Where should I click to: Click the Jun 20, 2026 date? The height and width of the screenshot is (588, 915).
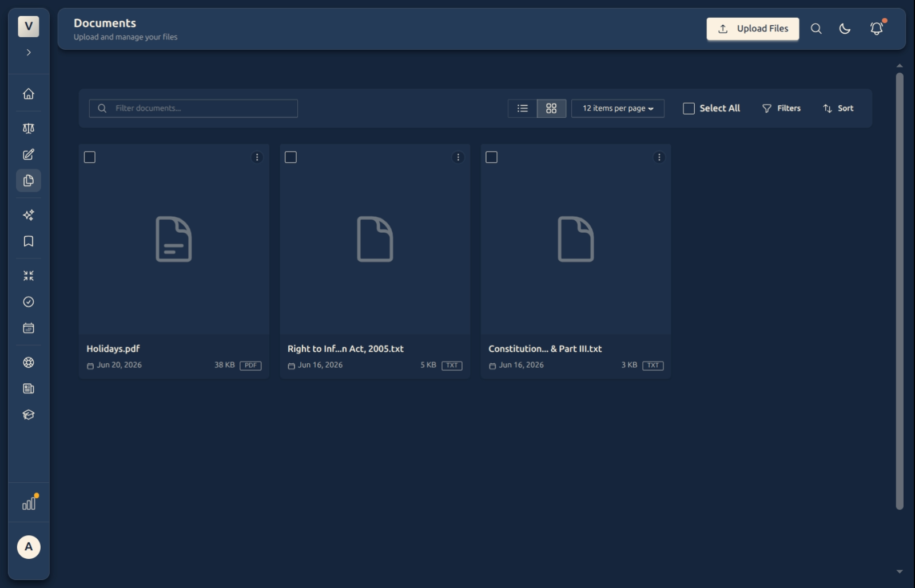point(119,365)
